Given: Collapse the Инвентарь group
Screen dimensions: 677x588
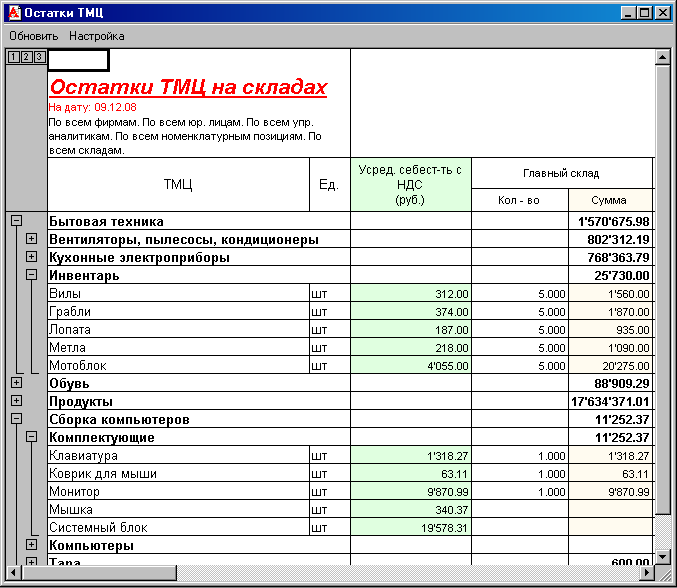Looking at the screenshot, I should coord(31,275).
